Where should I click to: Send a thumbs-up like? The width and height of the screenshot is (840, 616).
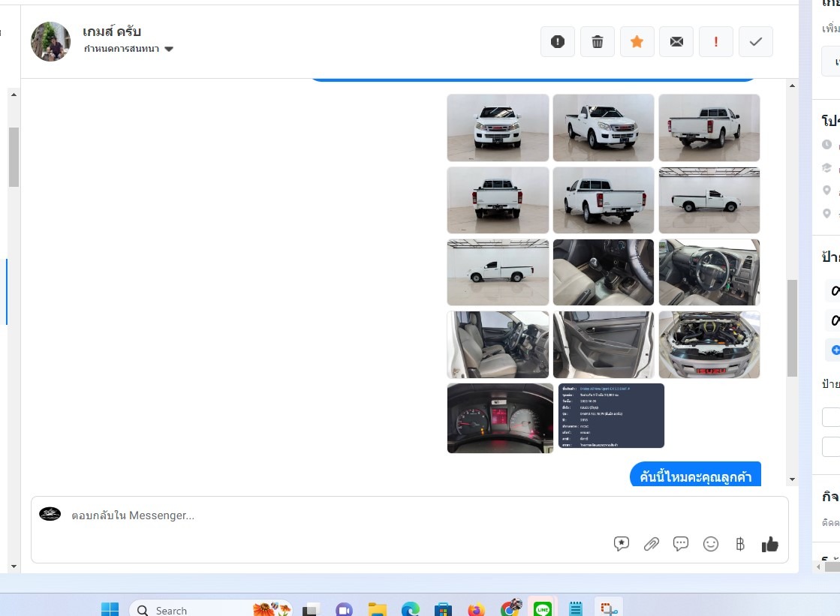[x=769, y=544]
